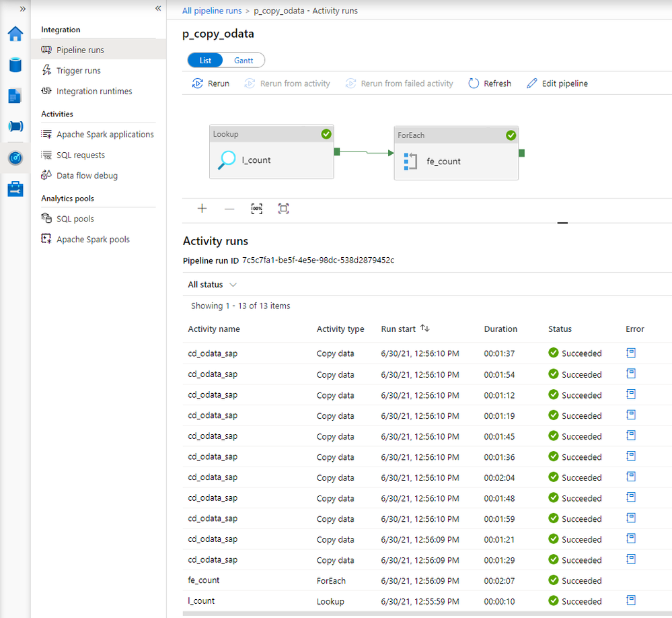Open Apache Spark applications in sidebar

105,135
